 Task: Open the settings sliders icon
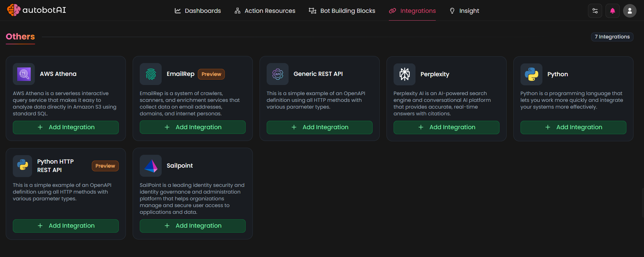tap(595, 11)
